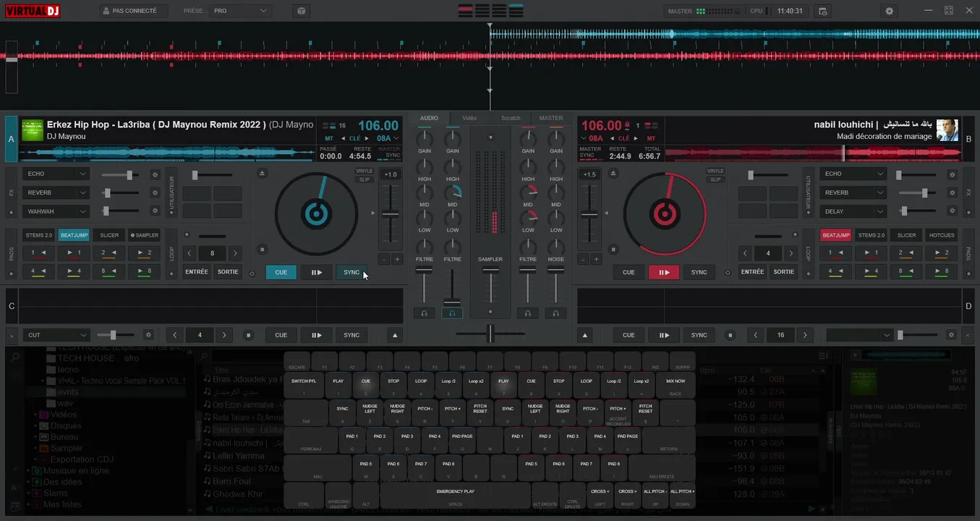Set loop in with ENTRÉE on deck A

197,272
